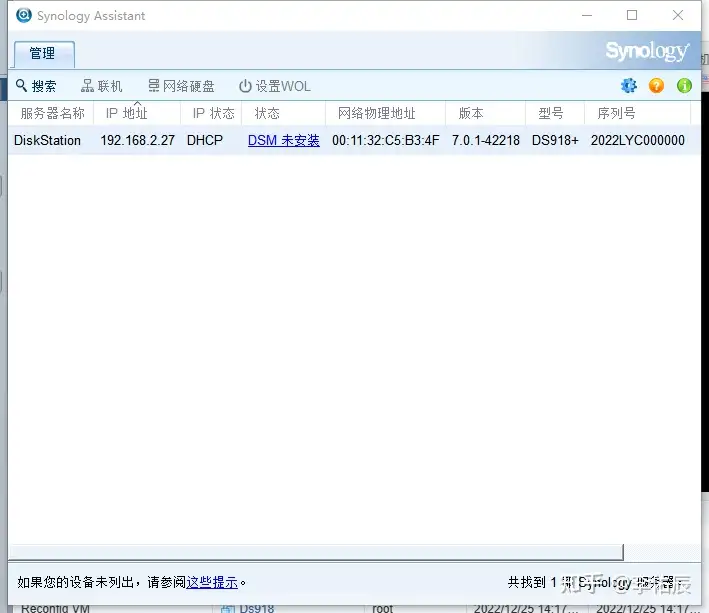Click the model DS918+ cell
This screenshot has height=613, width=709.
pos(555,141)
